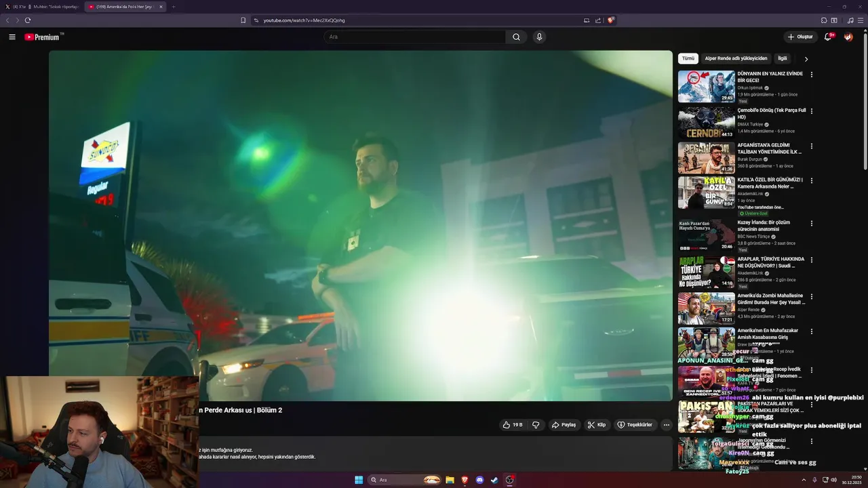Open options menu for Katıl'a Özel video

pos(812,181)
